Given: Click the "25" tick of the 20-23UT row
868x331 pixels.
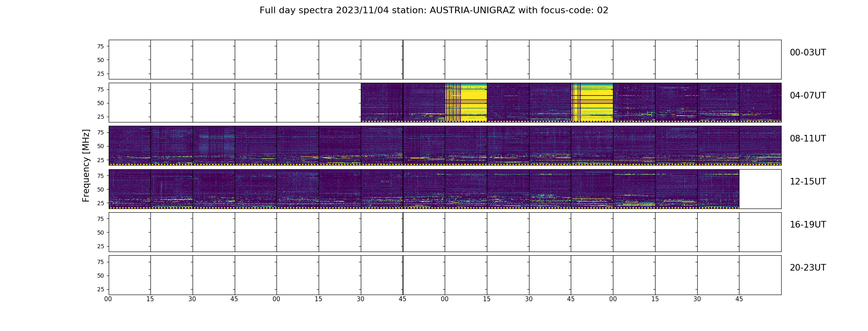Looking at the screenshot, I should (x=100, y=289).
